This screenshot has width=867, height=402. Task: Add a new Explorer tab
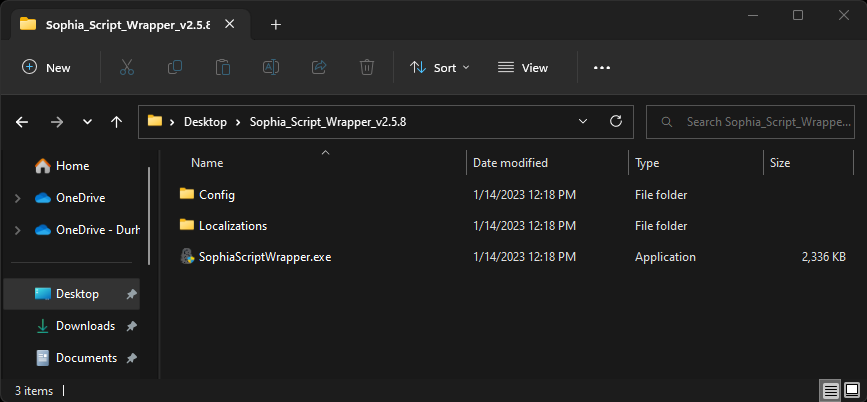pyautogui.click(x=276, y=24)
